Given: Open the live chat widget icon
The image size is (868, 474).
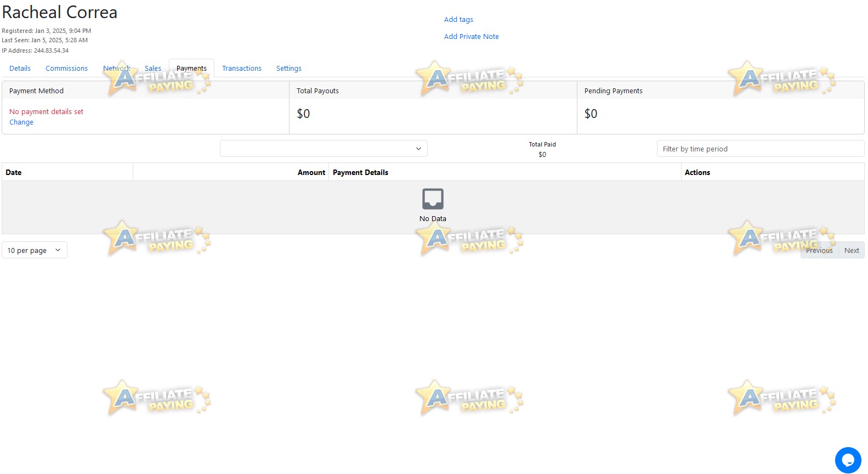Looking at the screenshot, I should (x=848, y=460).
